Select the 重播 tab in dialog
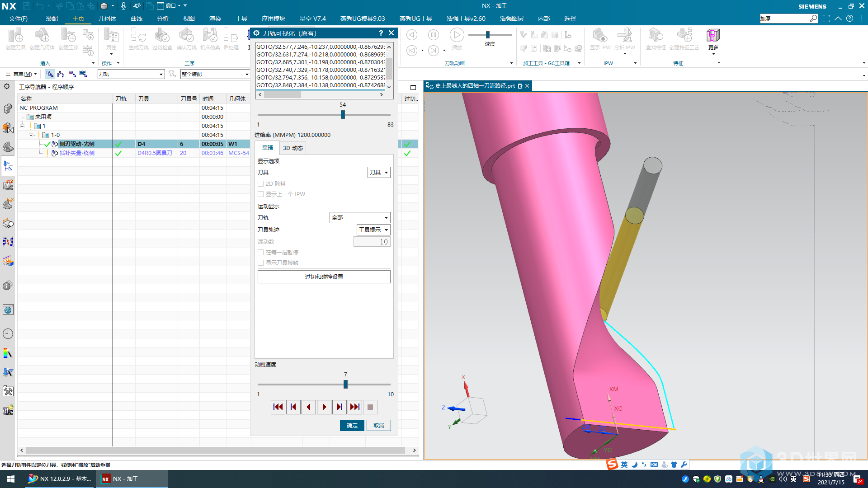Screen dimensions: 868x488 268,147
